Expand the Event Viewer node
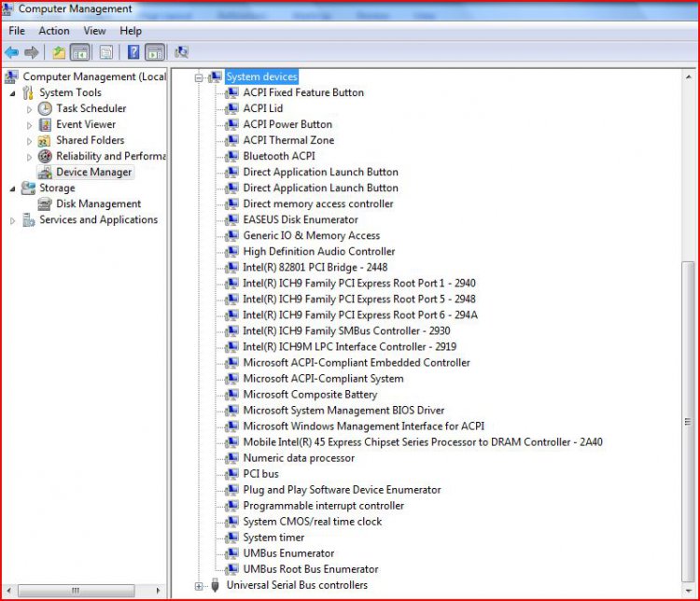This screenshot has width=700, height=601. [x=29, y=124]
